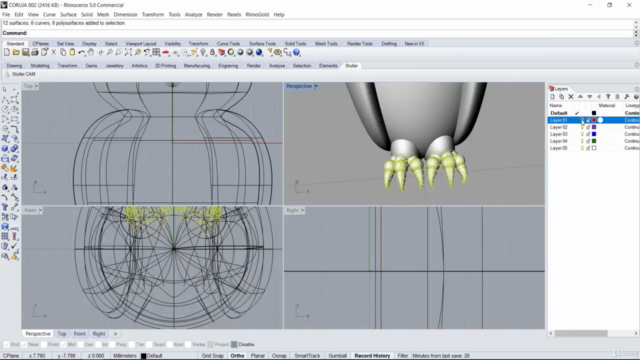
Task: Click the Help question mark icon
Action: pos(297,52)
